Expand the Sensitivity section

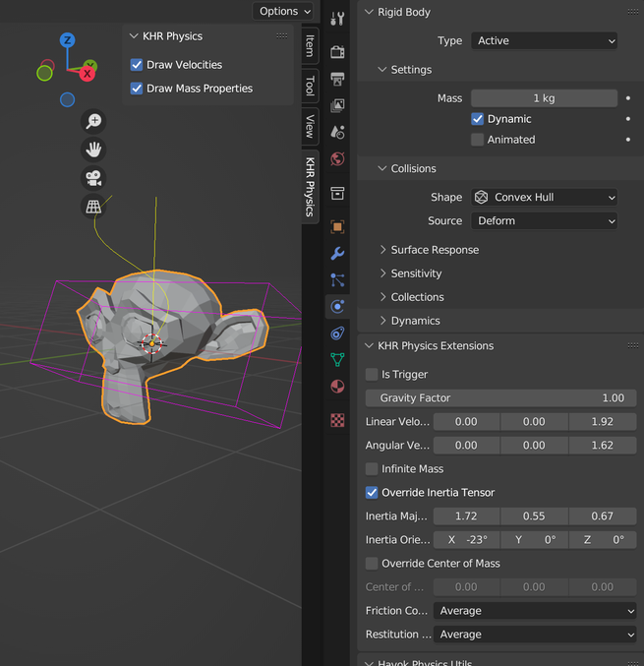coord(410,273)
